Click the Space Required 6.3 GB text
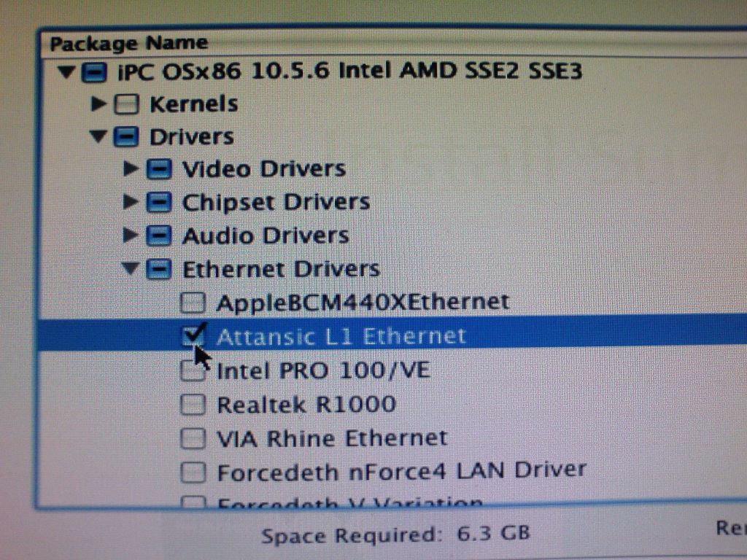This screenshot has height=560, width=747. pyautogui.click(x=395, y=534)
